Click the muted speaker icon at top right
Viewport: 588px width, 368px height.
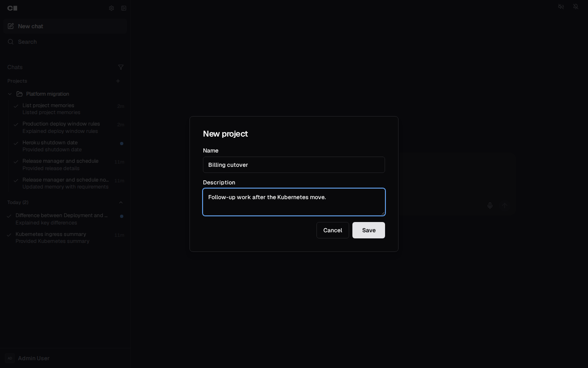coord(561,7)
